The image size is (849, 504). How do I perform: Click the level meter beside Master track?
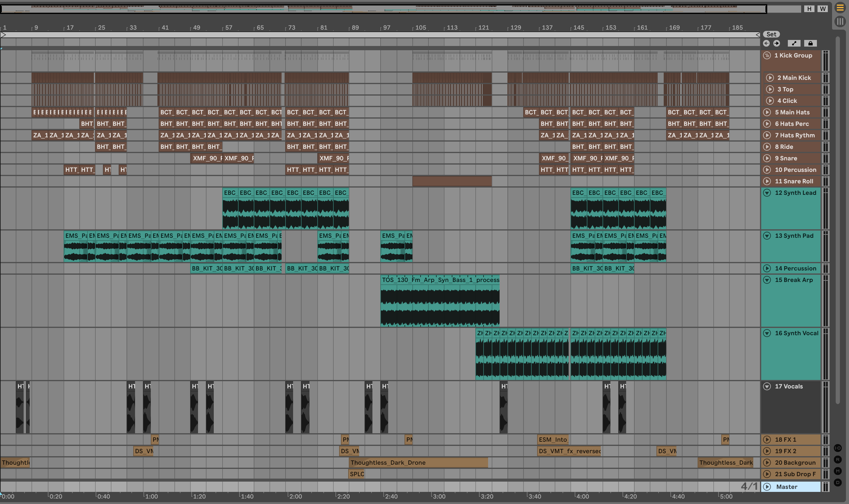pyautogui.click(x=826, y=487)
